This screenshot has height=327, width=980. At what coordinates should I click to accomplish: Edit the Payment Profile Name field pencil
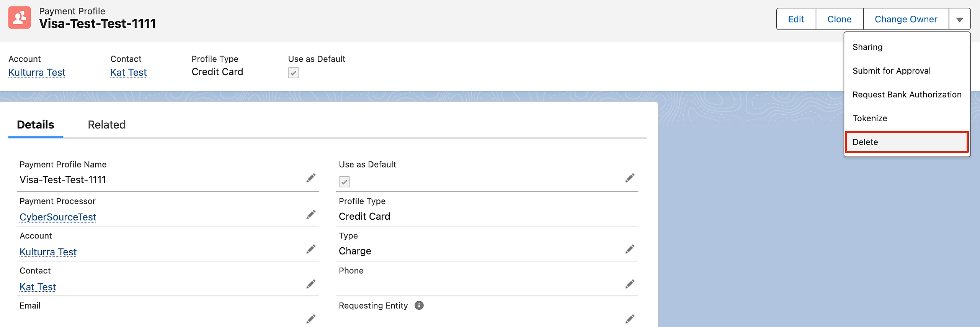(311, 178)
